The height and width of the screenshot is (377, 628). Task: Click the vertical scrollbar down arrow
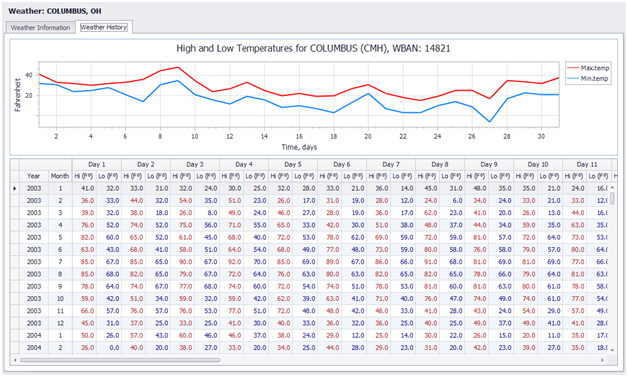tap(612, 350)
